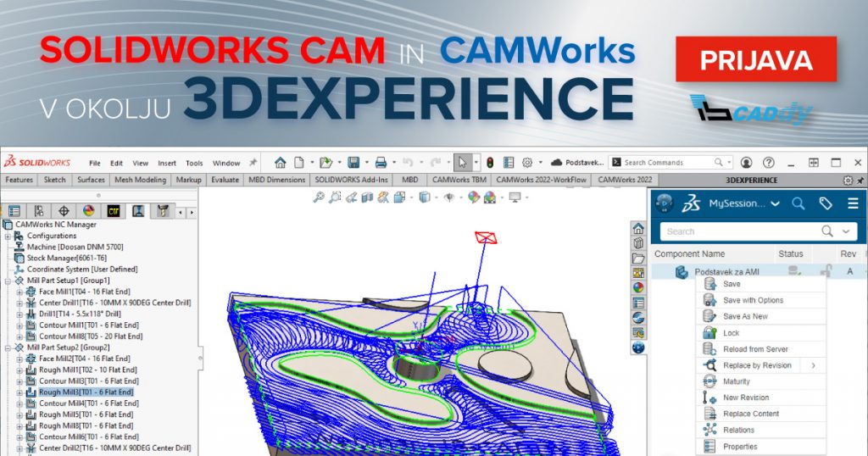This screenshot has width=868, height=456.
Task: Collapse Mill Part Setup2 [Group2]
Action: (x=8, y=348)
